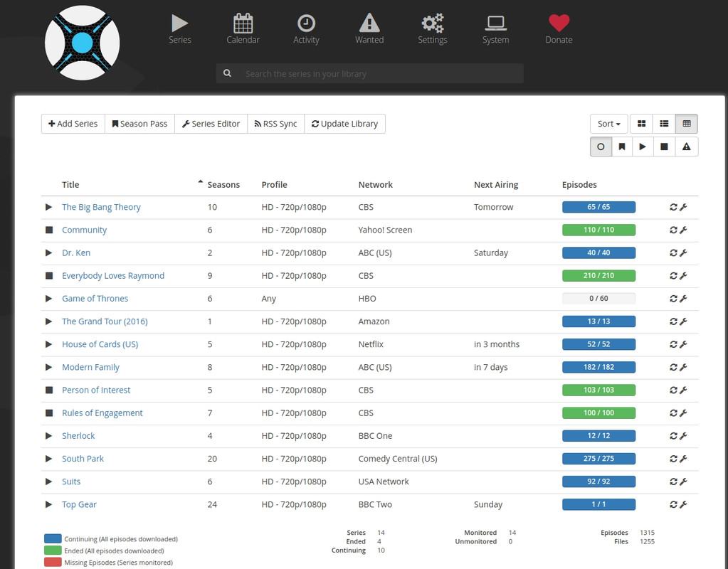
Task: Sort table by Seasons column
Action: pyautogui.click(x=223, y=185)
